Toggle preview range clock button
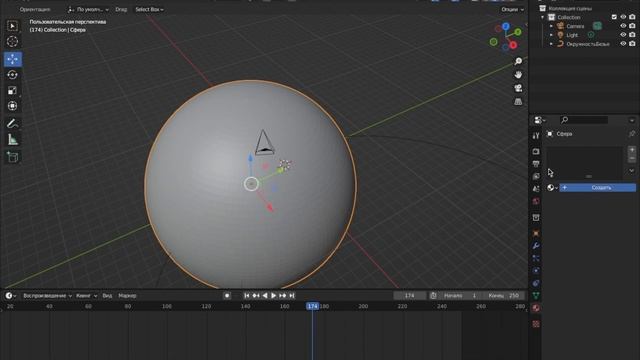The image size is (640, 360). 433,296
